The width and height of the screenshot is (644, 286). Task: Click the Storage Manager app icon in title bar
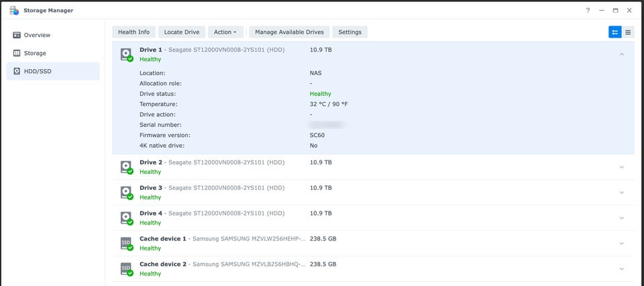point(14,10)
